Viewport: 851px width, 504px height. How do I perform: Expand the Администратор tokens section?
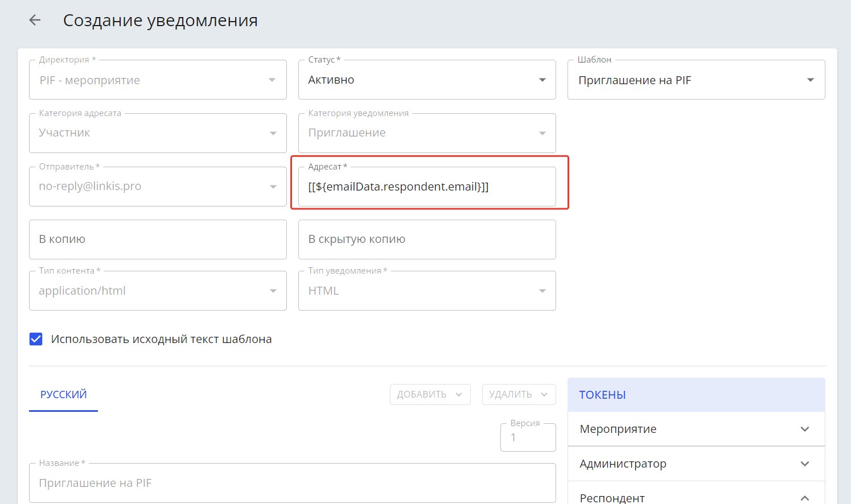click(x=696, y=464)
